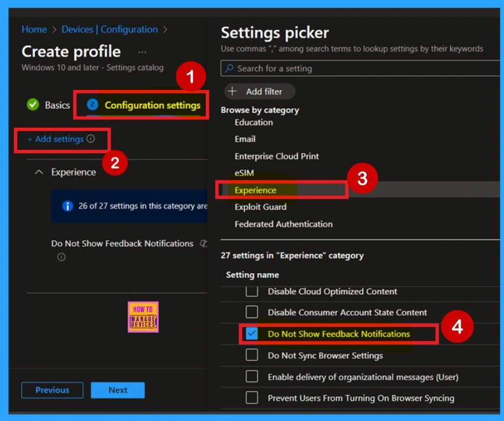Click 'Windows 10 and later - Settings catalog' subtitle

tap(92, 67)
